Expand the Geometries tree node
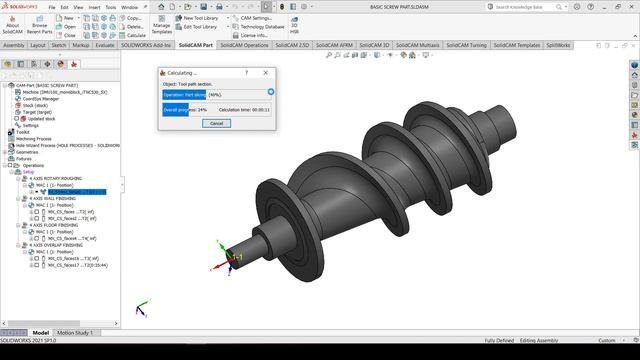Screen dimensions: 640x360 (x=5, y=152)
